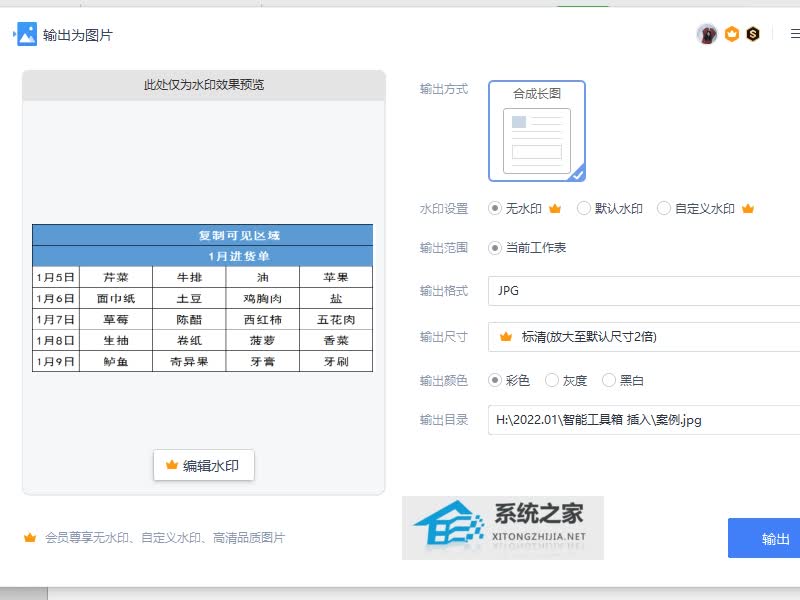
Task: Click the crown icon next to 无水印
Action: [553, 208]
